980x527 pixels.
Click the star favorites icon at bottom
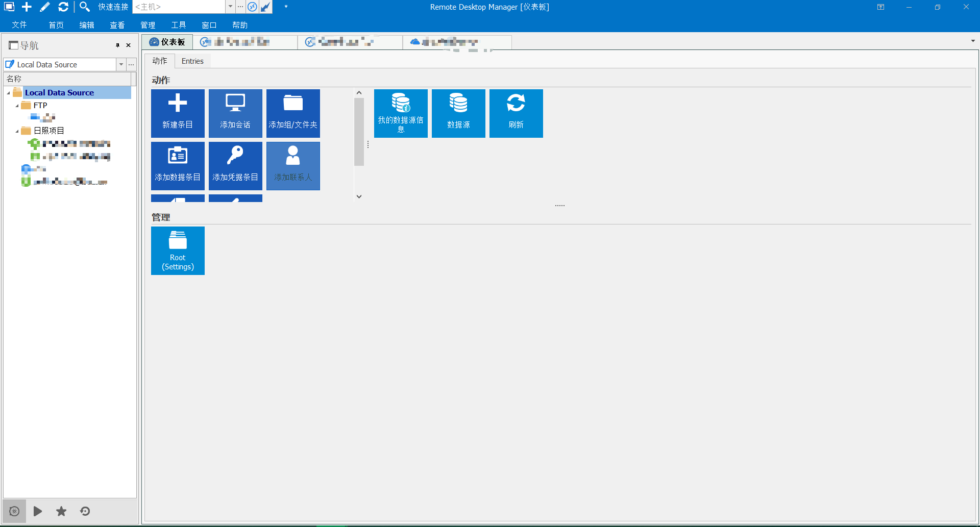61,511
